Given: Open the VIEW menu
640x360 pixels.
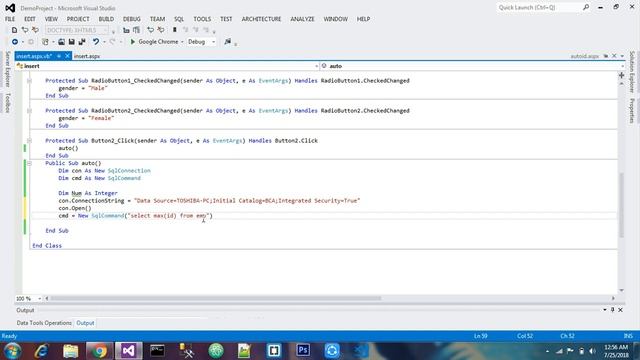Looking at the screenshot, I should (51, 19).
